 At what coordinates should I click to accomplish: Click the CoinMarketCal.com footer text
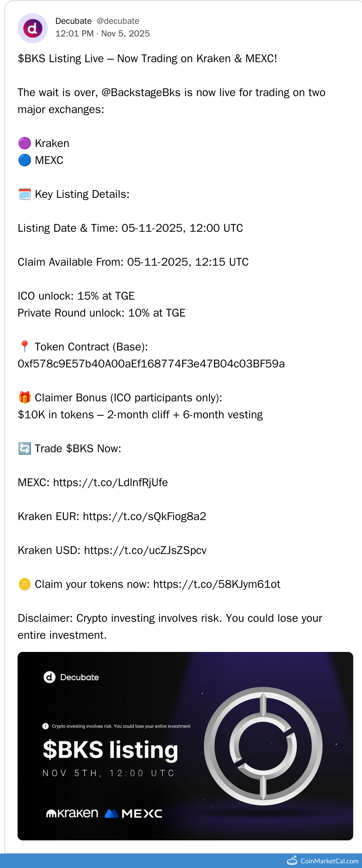tap(329, 861)
